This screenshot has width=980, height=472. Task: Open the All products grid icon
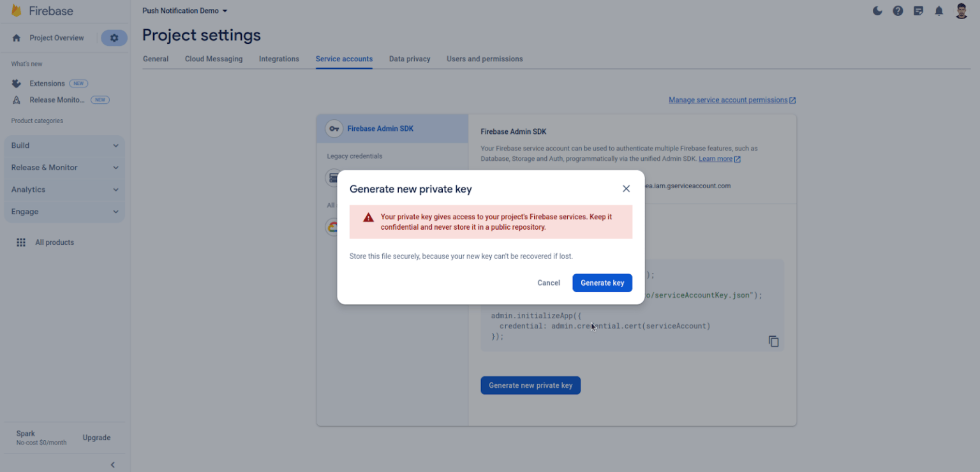click(21, 242)
